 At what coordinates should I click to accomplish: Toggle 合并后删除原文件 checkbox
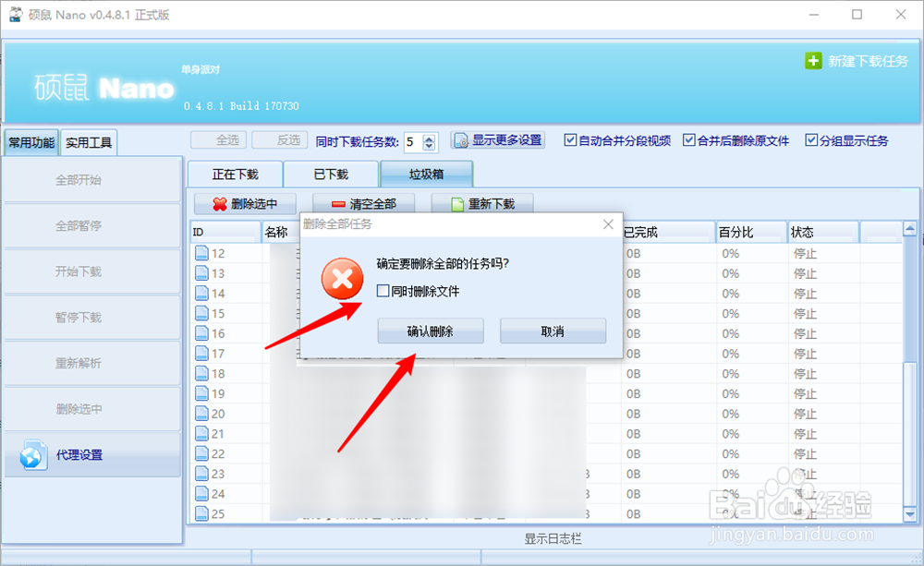tap(689, 140)
